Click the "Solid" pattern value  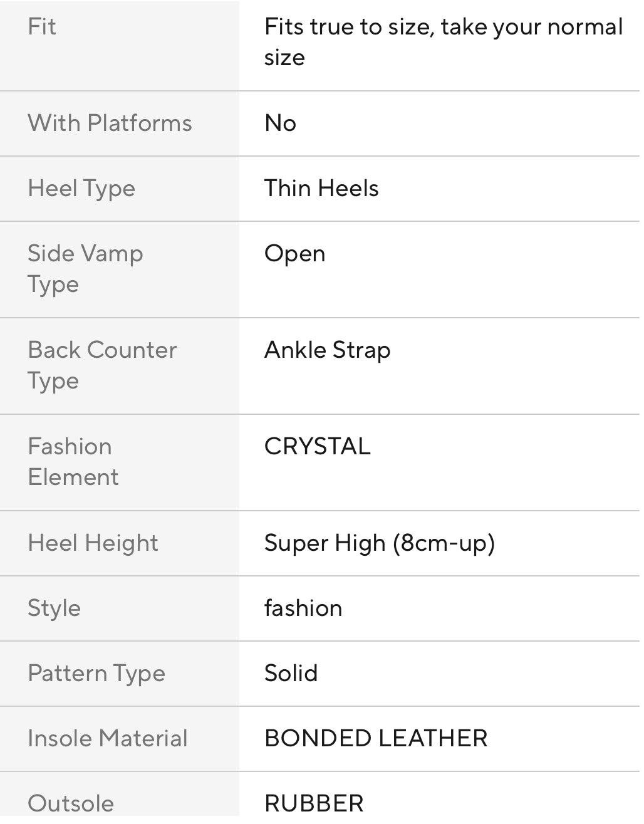(291, 674)
